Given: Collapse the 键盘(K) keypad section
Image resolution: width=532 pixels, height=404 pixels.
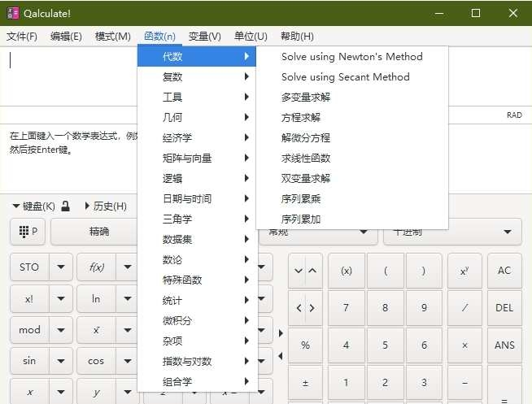Looking at the screenshot, I should click(x=33, y=206).
